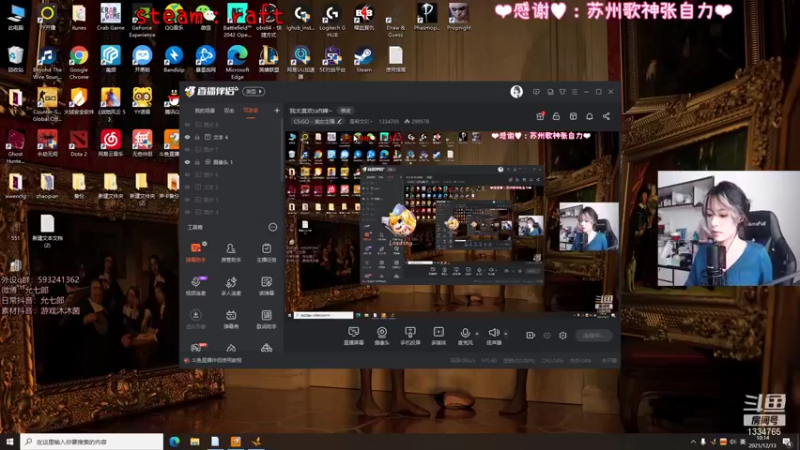This screenshot has width=800, height=450.
Task: Open Crab Game desktop shortcut
Action: pyautogui.click(x=110, y=17)
